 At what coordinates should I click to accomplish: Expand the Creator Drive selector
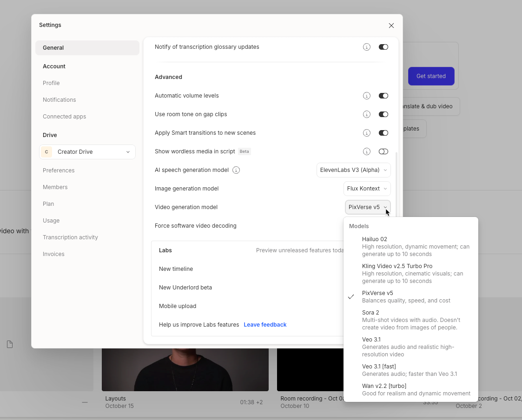click(x=87, y=152)
